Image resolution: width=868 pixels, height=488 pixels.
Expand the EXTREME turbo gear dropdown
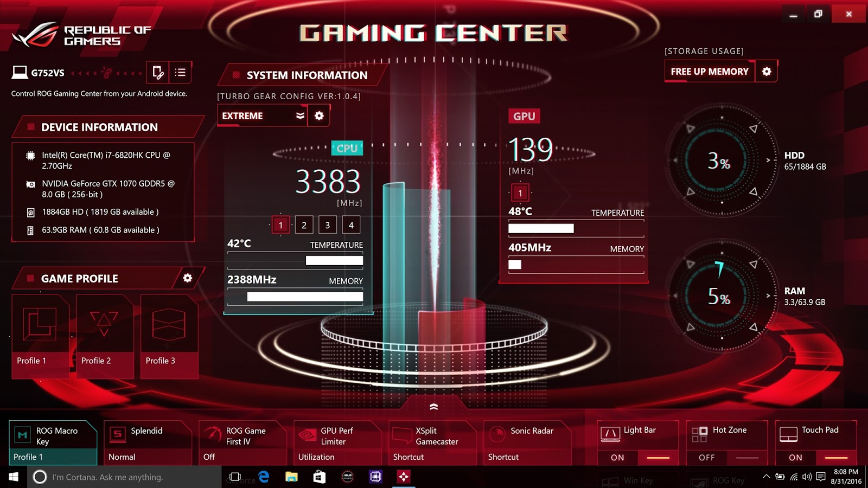263,115
